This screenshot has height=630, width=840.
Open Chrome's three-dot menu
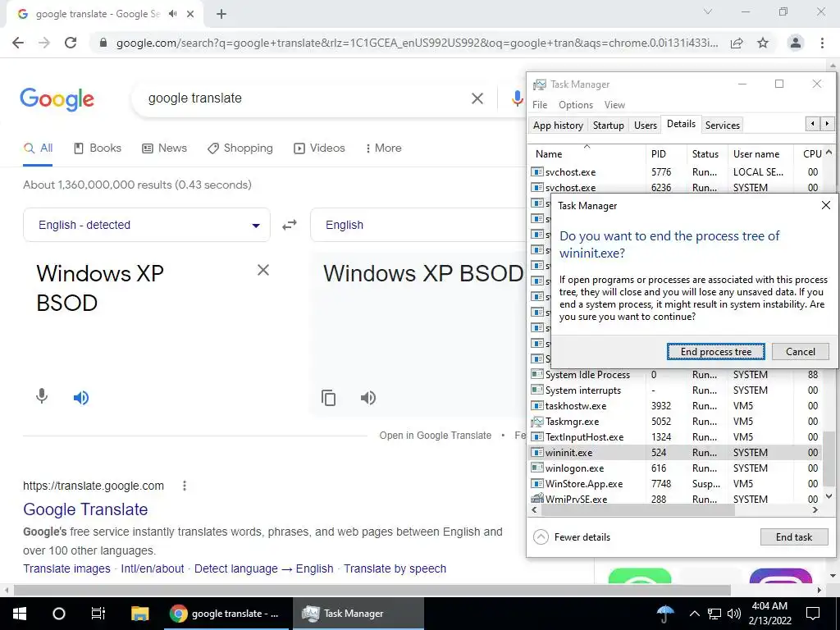pos(822,43)
